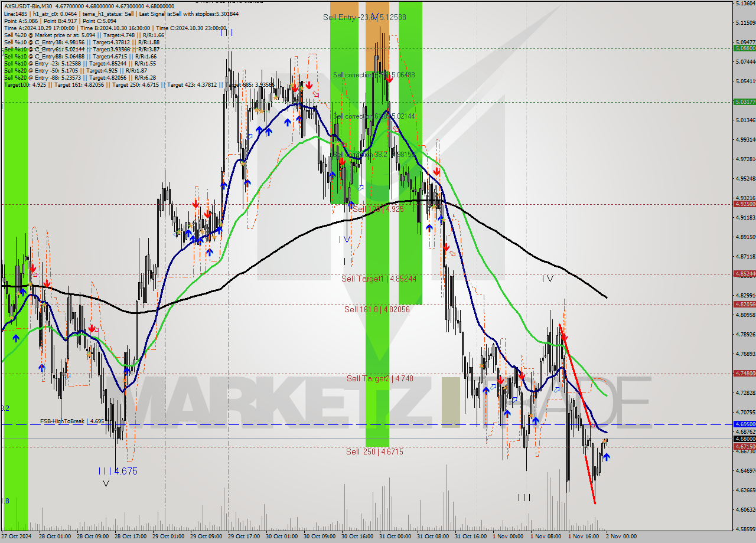Click the 5.13600 value at top of price axis
The image size is (756, 543).
pos(745,4)
